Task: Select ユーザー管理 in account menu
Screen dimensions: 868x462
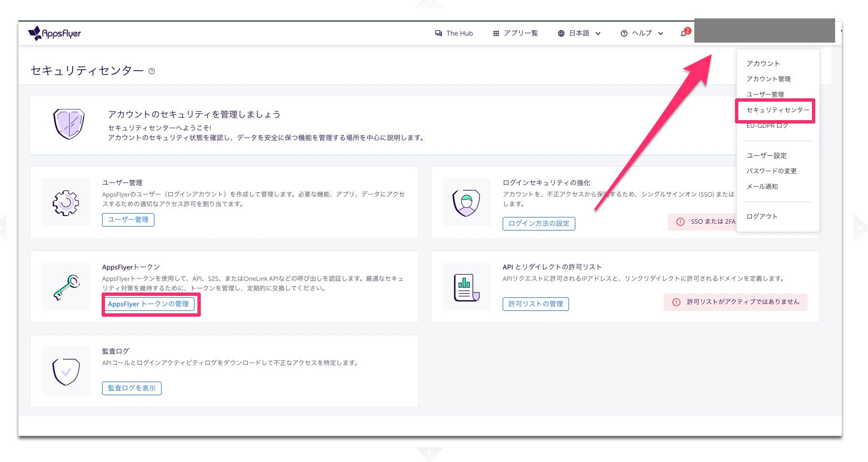Action: [x=765, y=94]
